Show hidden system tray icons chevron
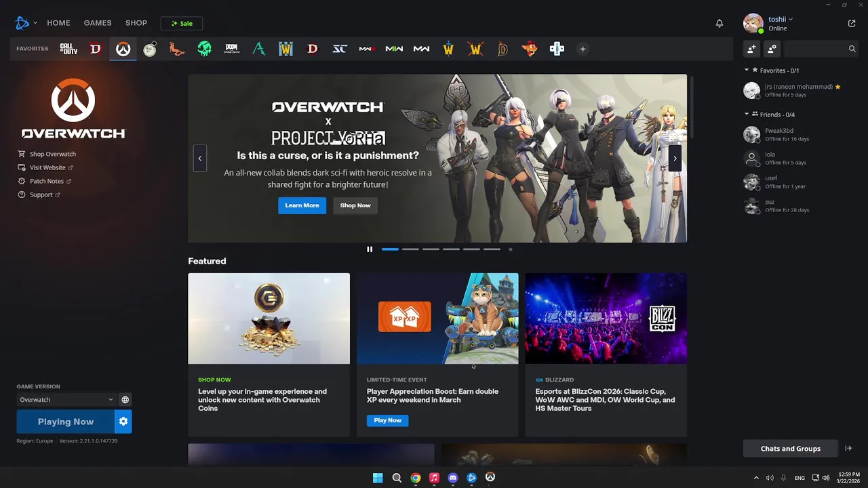 pyautogui.click(x=756, y=478)
